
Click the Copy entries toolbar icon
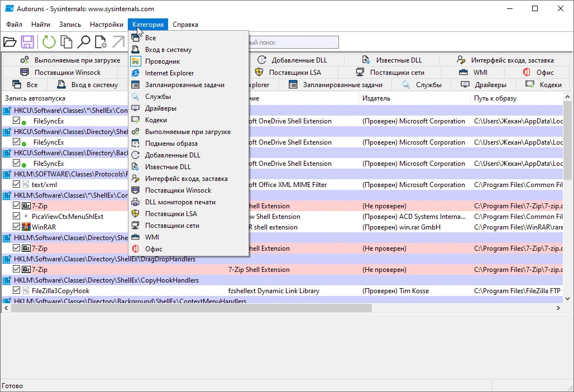point(66,42)
